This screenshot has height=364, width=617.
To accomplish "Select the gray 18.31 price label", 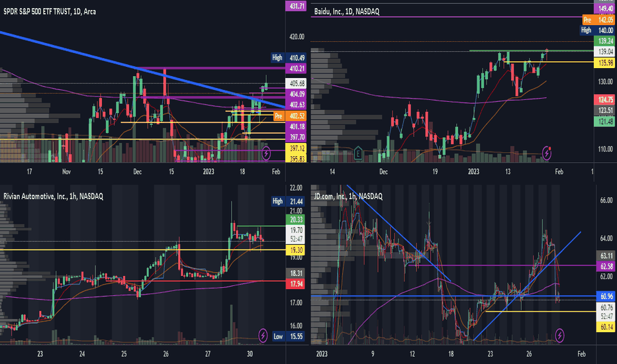I will click(x=296, y=273).
